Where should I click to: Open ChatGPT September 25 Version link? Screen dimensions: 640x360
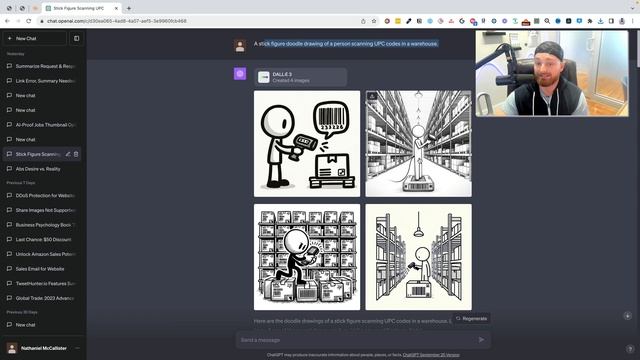(431, 355)
